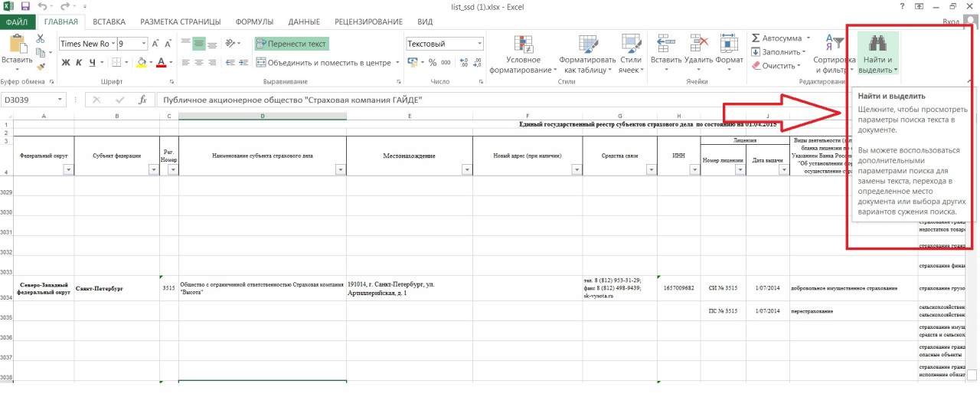This screenshot has height=407, width=980.
Task: Click the Cut scissors icon
Action: 42,38
